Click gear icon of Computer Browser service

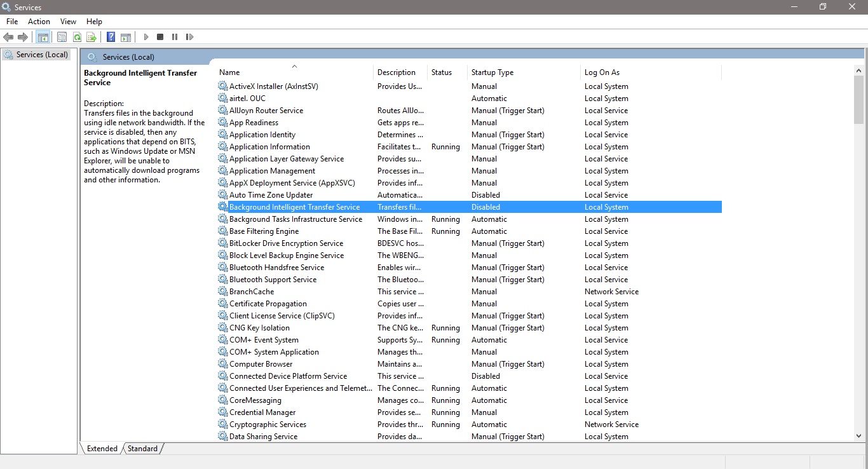(x=222, y=364)
